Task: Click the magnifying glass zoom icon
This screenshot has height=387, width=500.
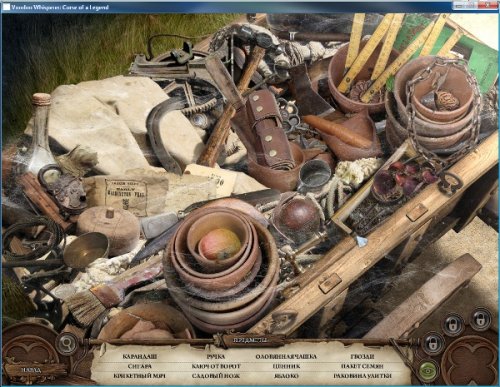Action: [68, 343]
